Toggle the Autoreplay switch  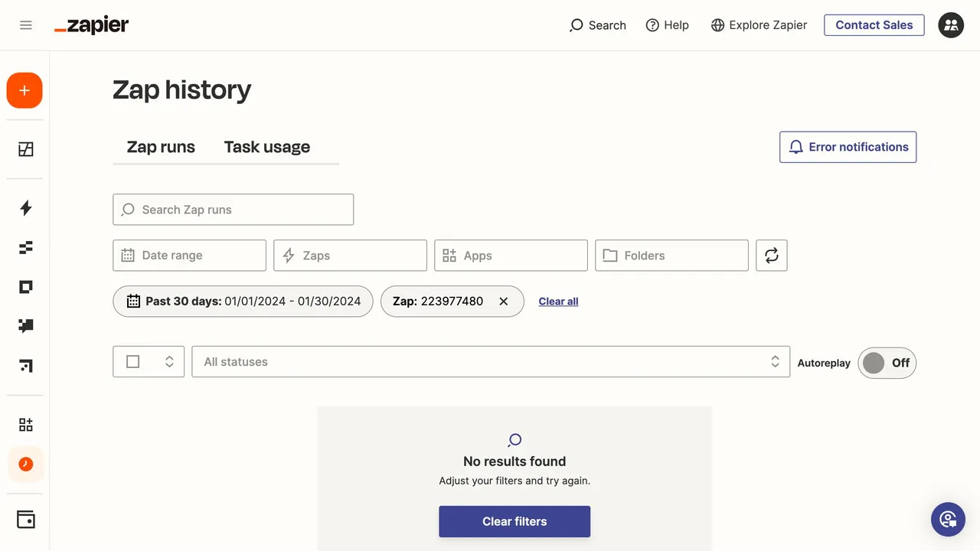(887, 363)
